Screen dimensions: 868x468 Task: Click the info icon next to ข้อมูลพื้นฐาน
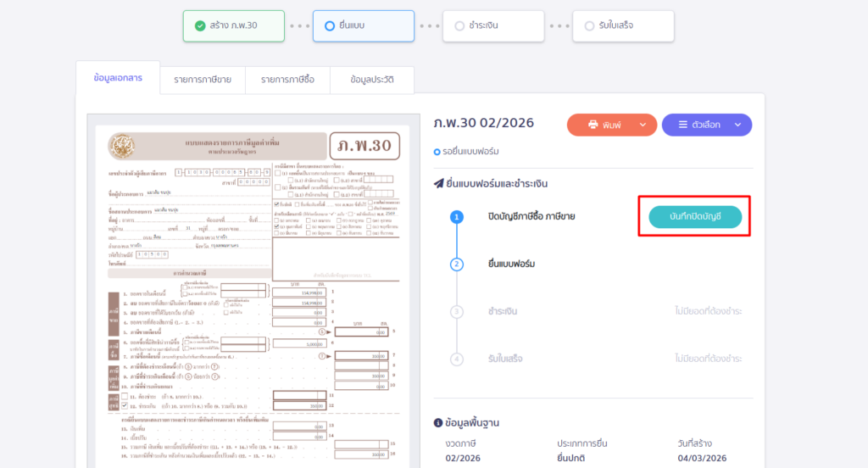point(437,422)
